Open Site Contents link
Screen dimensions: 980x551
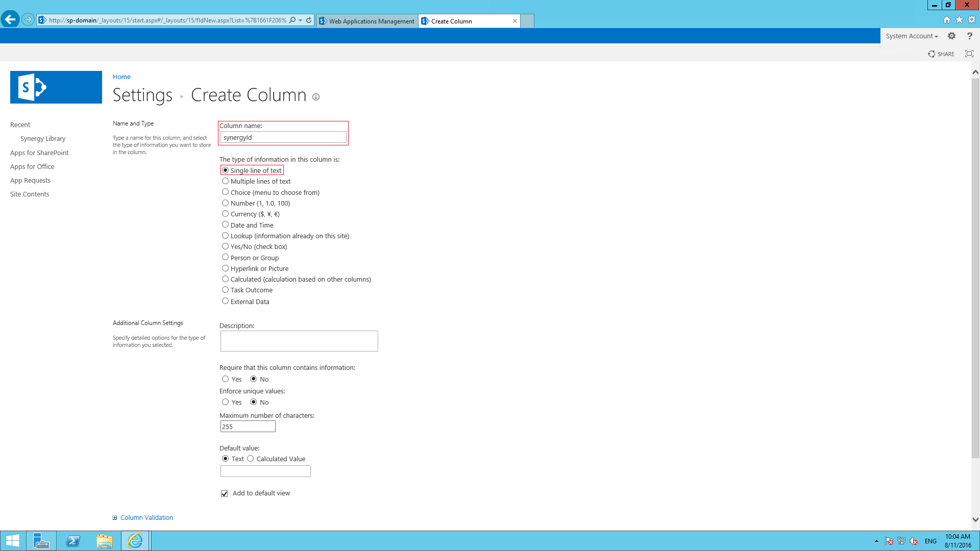point(30,194)
